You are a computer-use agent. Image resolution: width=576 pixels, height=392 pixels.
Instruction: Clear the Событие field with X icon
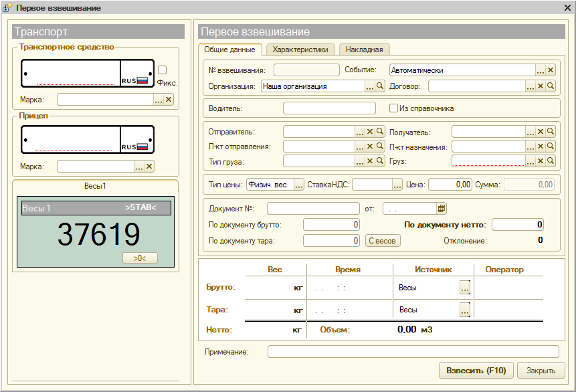tap(551, 70)
